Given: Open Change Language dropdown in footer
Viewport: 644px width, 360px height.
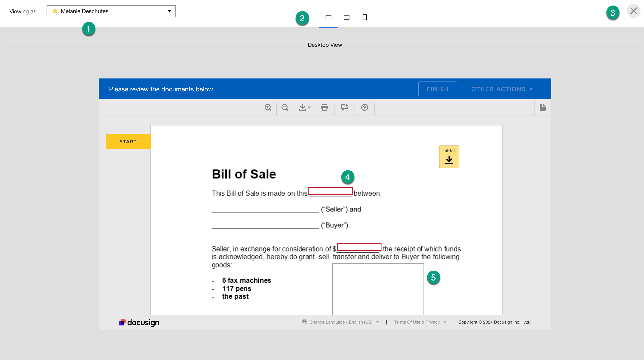Looking at the screenshot, I should pyautogui.click(x=341, y=322).
